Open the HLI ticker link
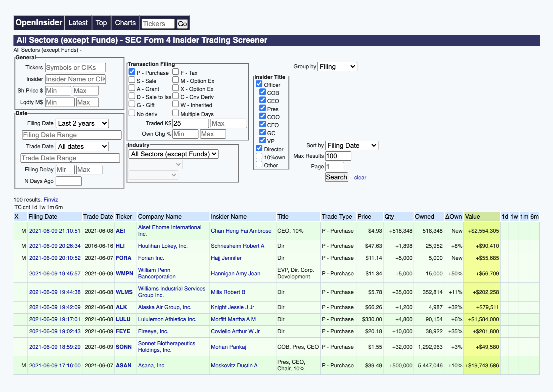The width and height of the screenshot is (553, 392). tap(120, 246)
